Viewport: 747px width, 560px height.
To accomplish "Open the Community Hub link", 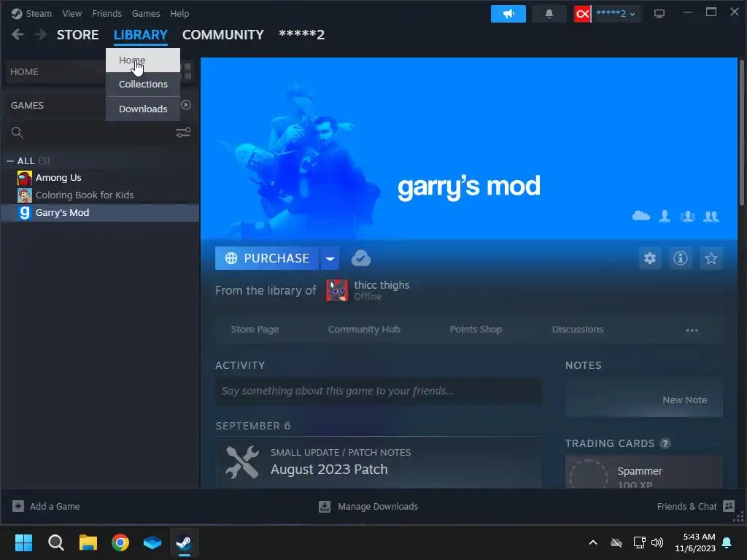I will (x=364, y=329).
